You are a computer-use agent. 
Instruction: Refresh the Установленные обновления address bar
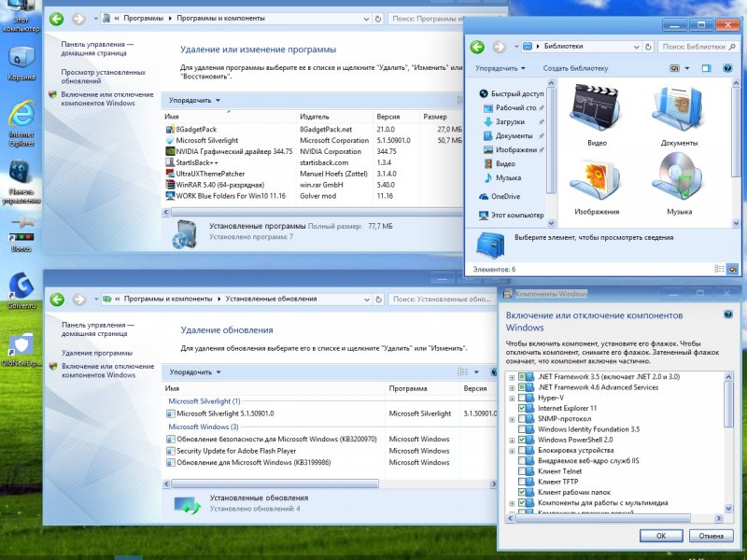point(379,299)
